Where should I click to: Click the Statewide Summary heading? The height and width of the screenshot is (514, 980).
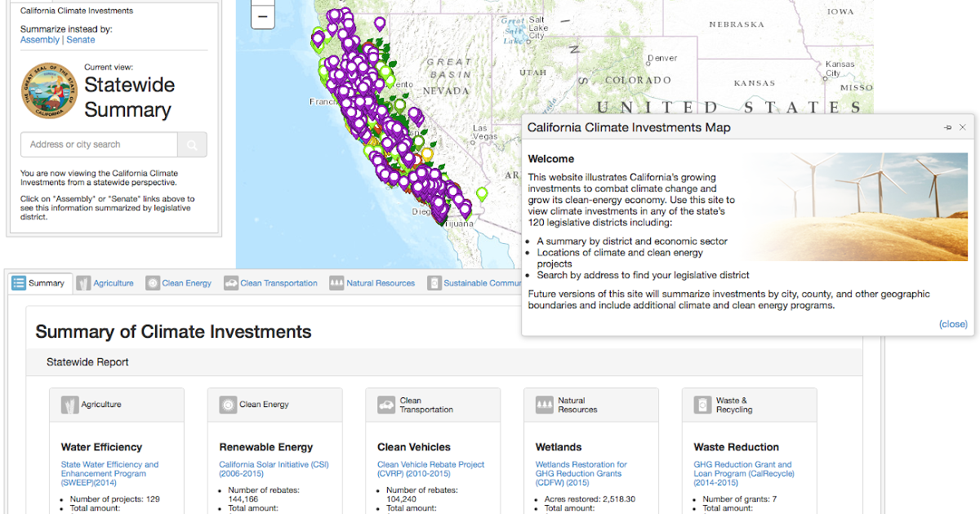coord(129,97)
